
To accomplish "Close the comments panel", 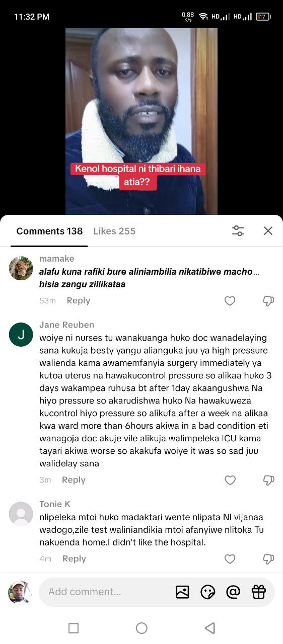I will (268, 231).
